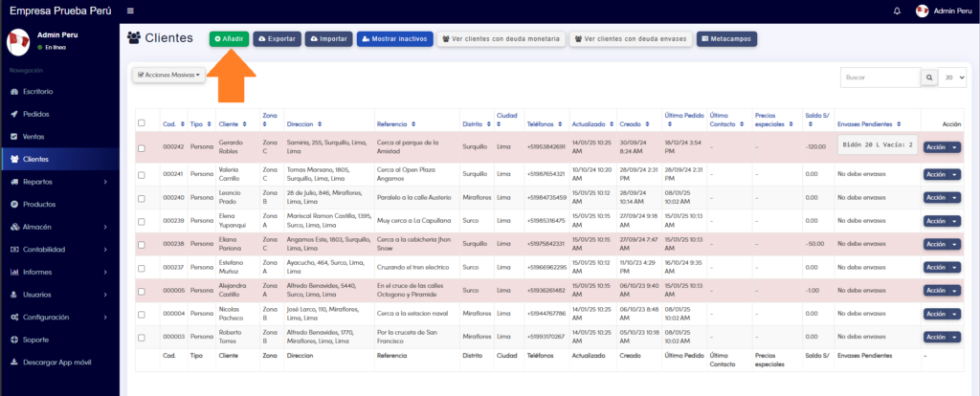The image size is (980, 396).
Task: Sort by the Ciudad column
Action: [507, 120]
